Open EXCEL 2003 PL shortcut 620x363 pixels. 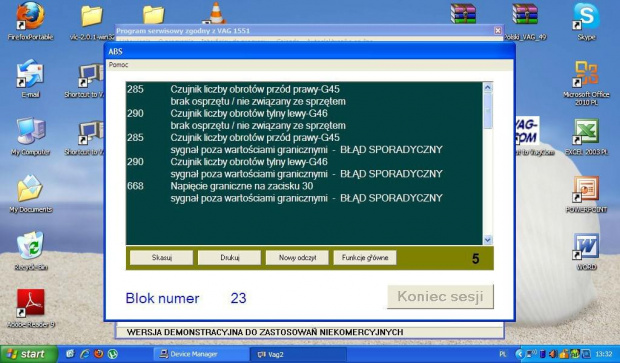tap(586, 136)
